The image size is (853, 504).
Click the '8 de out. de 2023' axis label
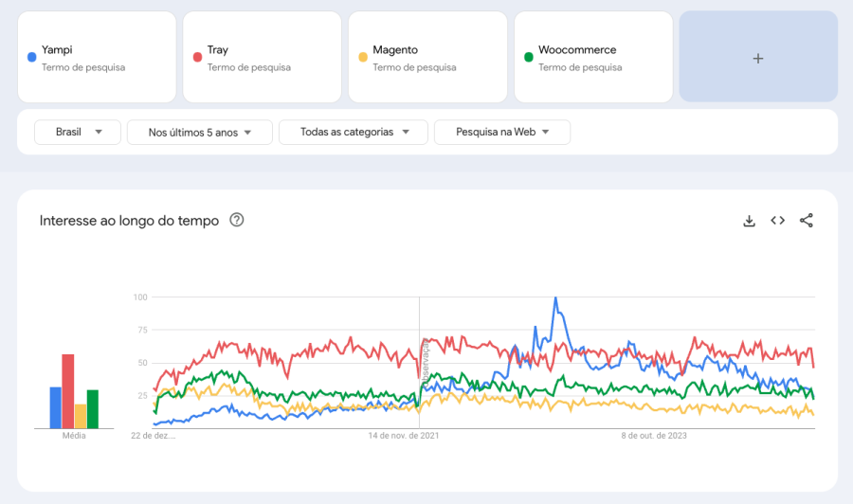coord(654,436)
